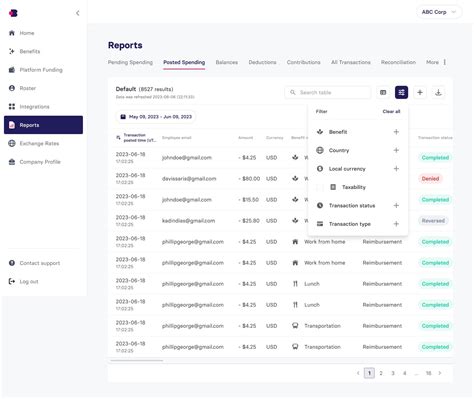Viewport: 474px width, 399px height.
Task: Expand the Benefit filter with its plus
Action: coord(396,132)
